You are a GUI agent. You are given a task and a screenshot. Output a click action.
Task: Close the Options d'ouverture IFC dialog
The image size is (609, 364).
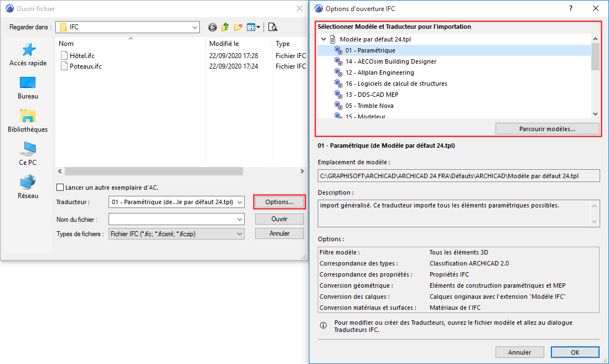tap(595, 8)
